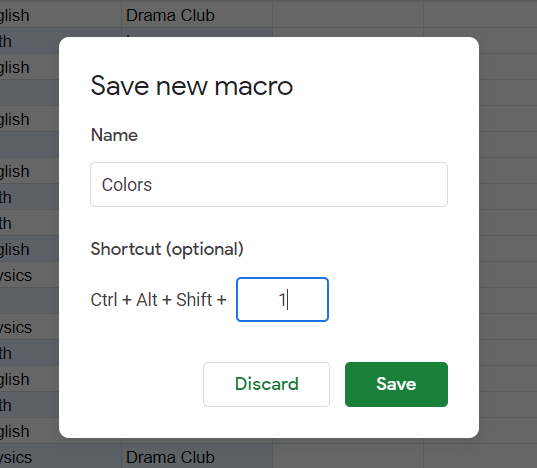Select far-right empty cell in top row
The height and width of the screenshot is (468, 537).
(480, 15)
